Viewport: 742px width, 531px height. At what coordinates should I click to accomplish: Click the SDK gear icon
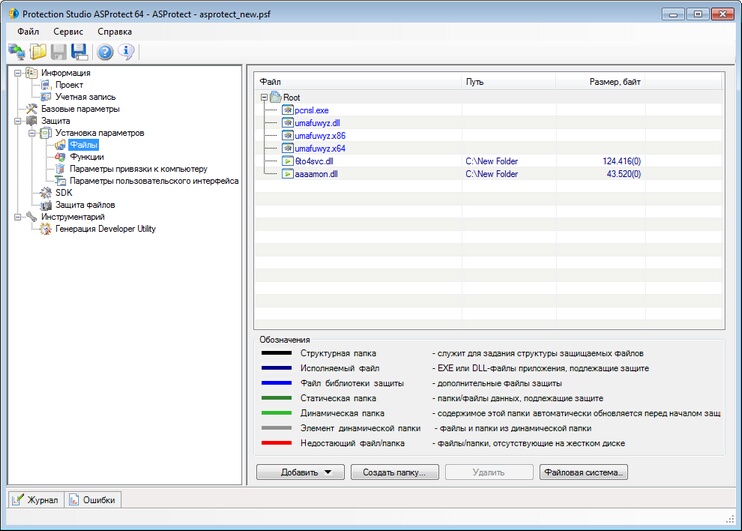[45, 193]
